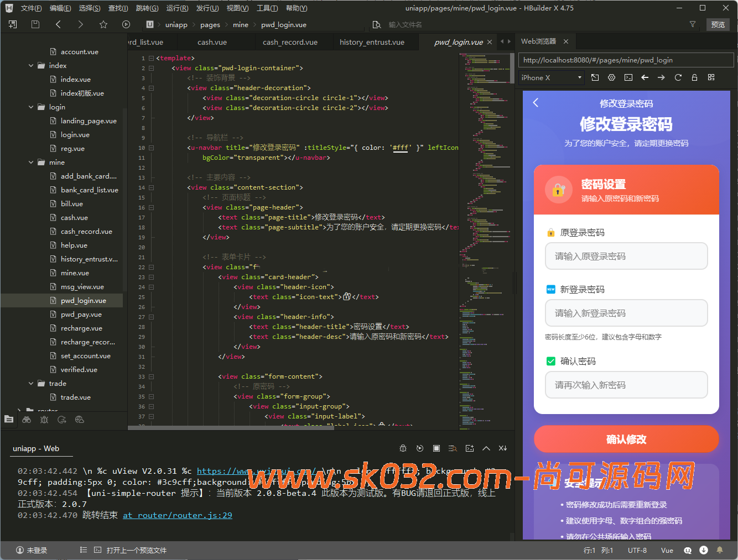Open the 运行(R) menu

coord(177,8)
